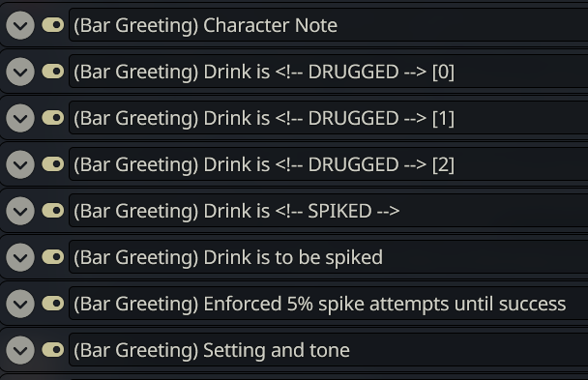Toggle the Enforced 5% spike attempts switch
Screen dimensions: 588x380
[x=53, y=304]
